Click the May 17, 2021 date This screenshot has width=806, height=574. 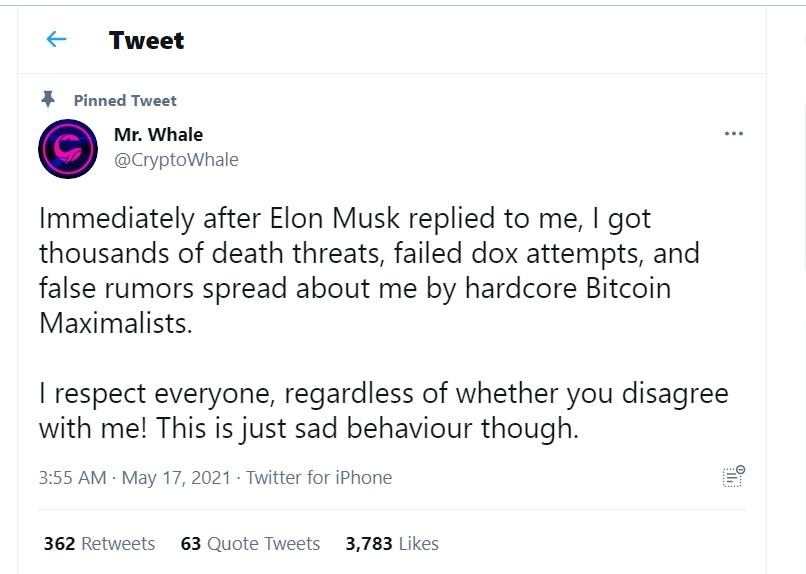click(177, 477)
